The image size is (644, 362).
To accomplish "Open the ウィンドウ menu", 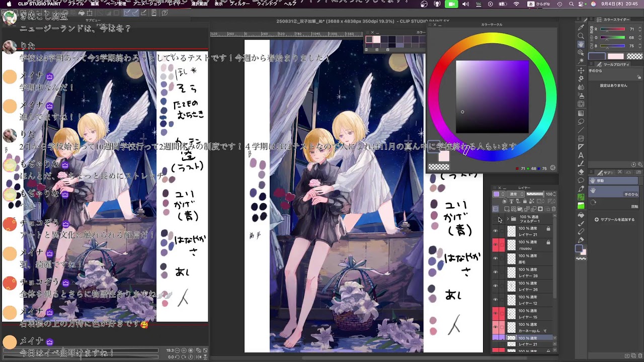I will pos(267,4).
